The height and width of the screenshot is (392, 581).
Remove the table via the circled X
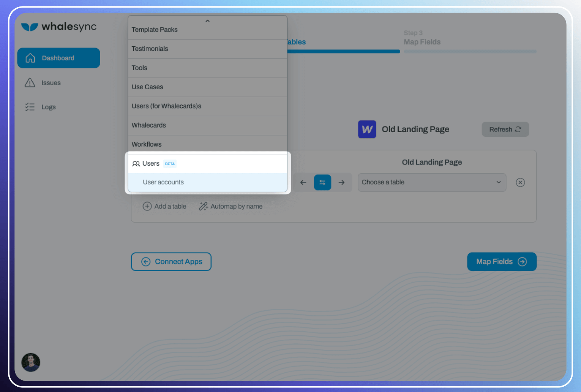coord(520,182)
